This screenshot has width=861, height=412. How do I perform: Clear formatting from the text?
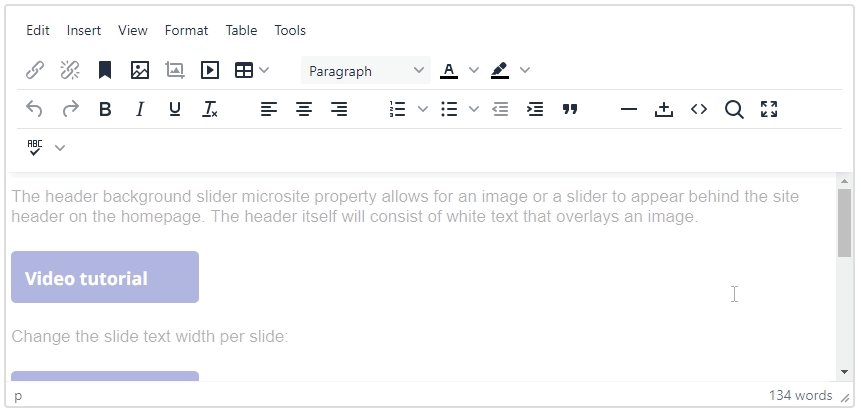click(210, 109)
